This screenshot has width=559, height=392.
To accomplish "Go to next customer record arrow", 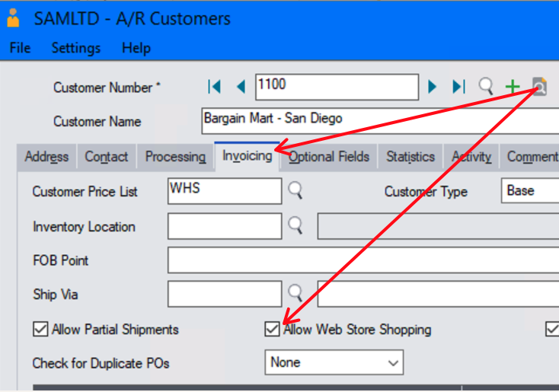I will (x=433, y=87).
